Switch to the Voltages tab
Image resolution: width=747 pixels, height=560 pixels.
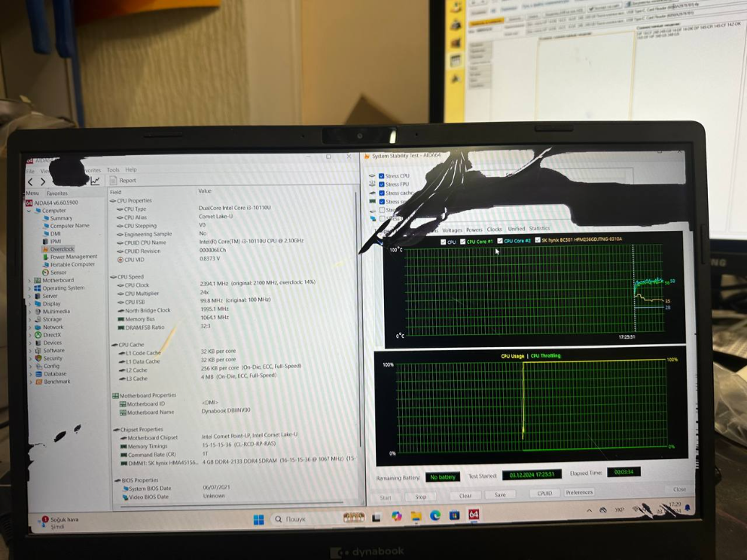click(452, 230)
